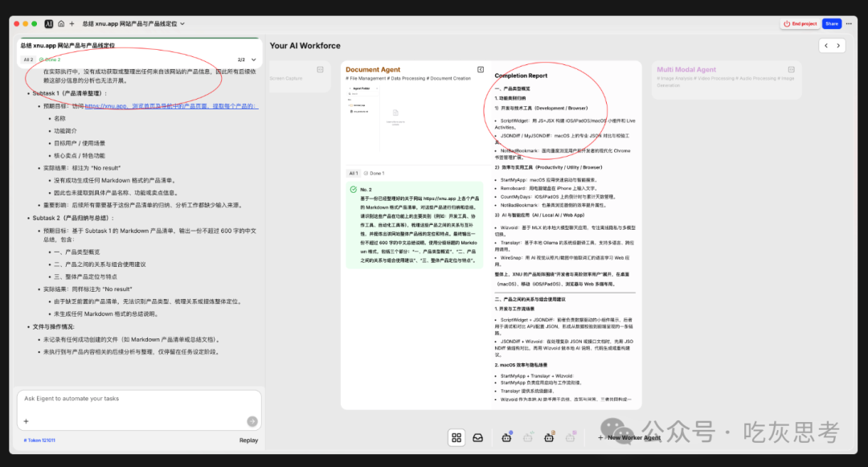Expand the Screen Capture agent card
The image size is (868, 467).
coord(320,70)
